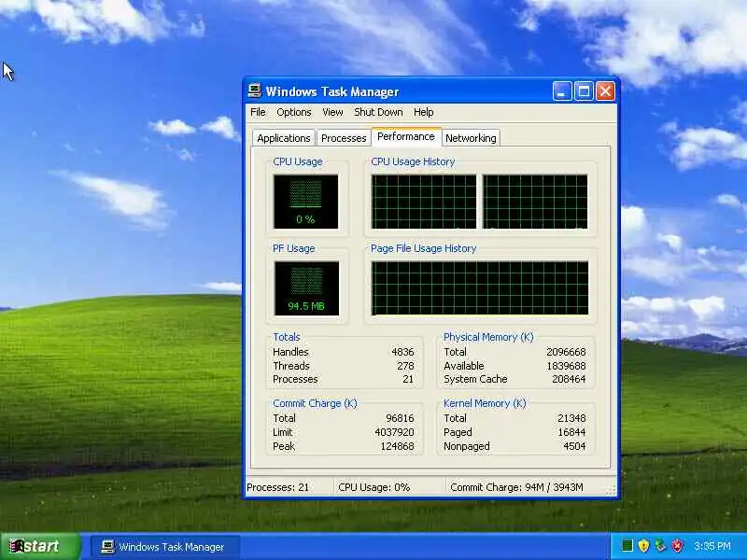This screenshot has height=560, width=747.
Task: Click the 'Windows Task Manager' title bar text
Action: [332, 91]
